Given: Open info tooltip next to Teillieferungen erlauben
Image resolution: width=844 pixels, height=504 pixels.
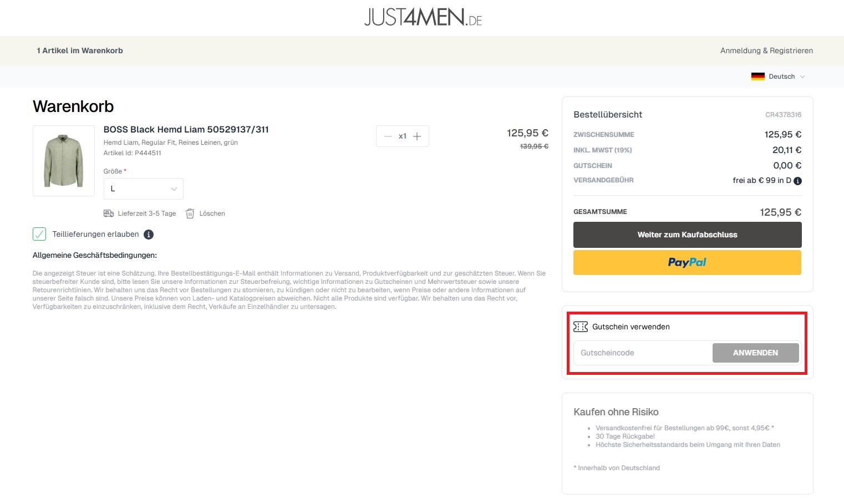Looking at the screenshot, I should 148,235.
